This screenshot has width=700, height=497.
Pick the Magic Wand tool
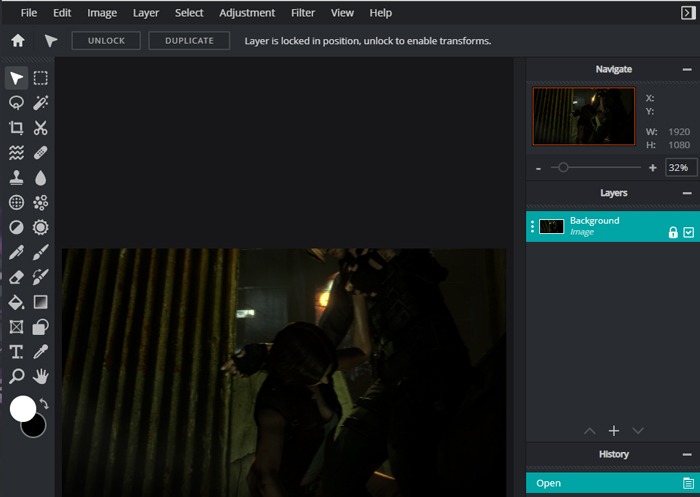[41, 103]
